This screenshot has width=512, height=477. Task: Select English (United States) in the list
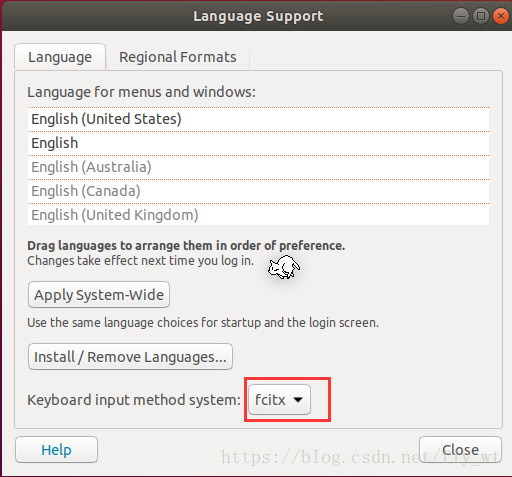[258, 119]
